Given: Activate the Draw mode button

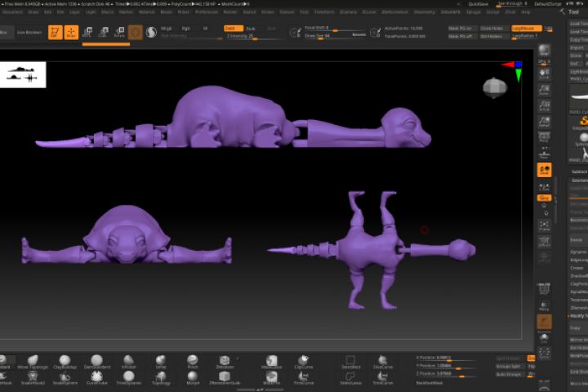Looking at the screenshot, I should coord(71,32).
